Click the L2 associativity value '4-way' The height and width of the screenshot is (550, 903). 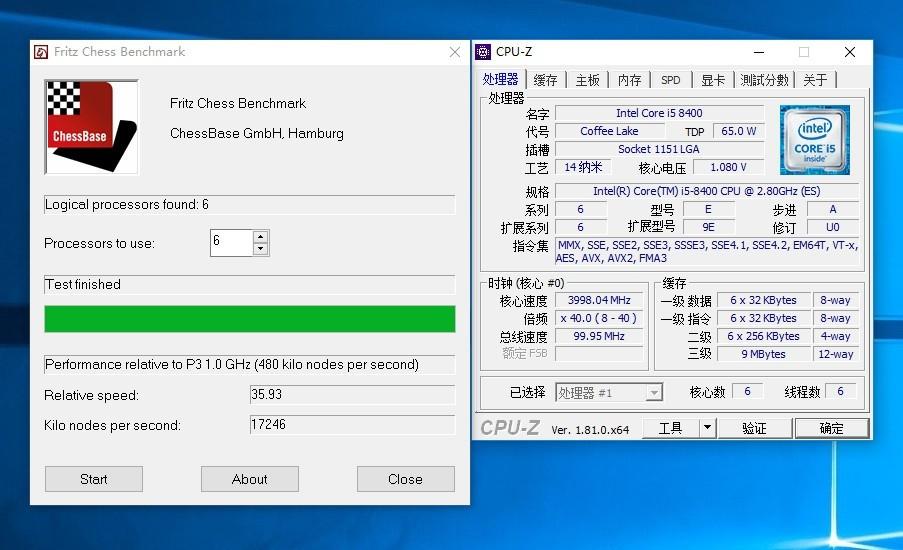click(x=836, y=336)
